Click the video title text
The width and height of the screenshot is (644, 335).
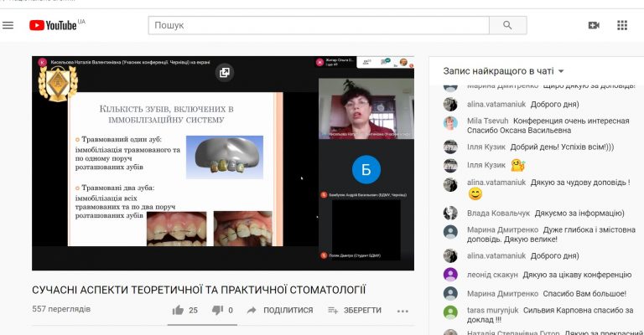(200, 290)
